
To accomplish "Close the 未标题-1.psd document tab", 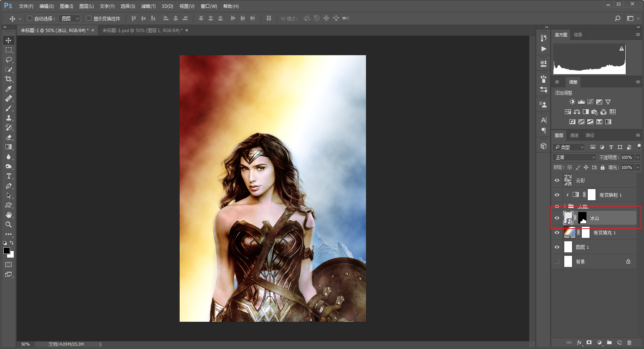I will (x=187, y=31).
